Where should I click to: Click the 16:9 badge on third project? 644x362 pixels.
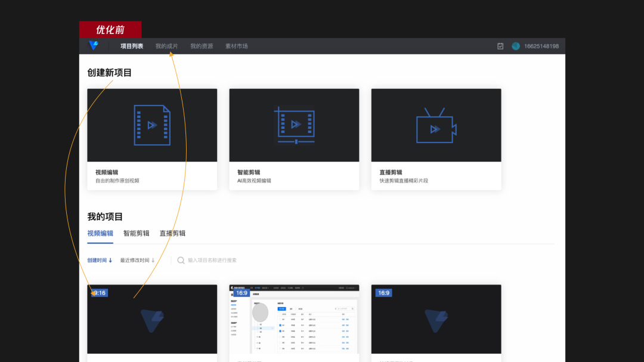384,293
